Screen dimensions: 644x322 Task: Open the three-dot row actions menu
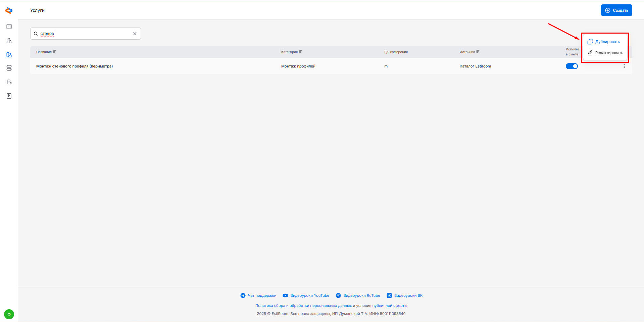point(624,66)
